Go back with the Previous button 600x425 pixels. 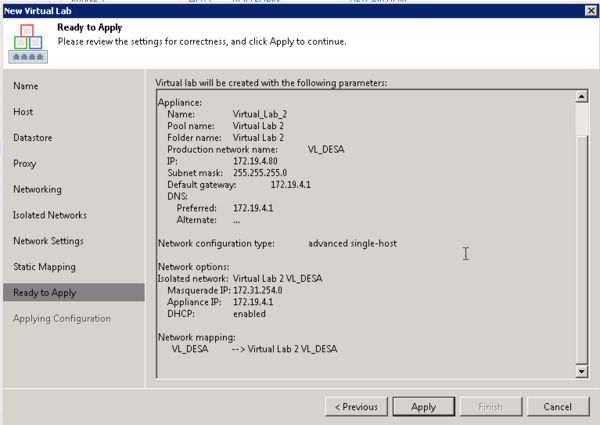[356, 407]
